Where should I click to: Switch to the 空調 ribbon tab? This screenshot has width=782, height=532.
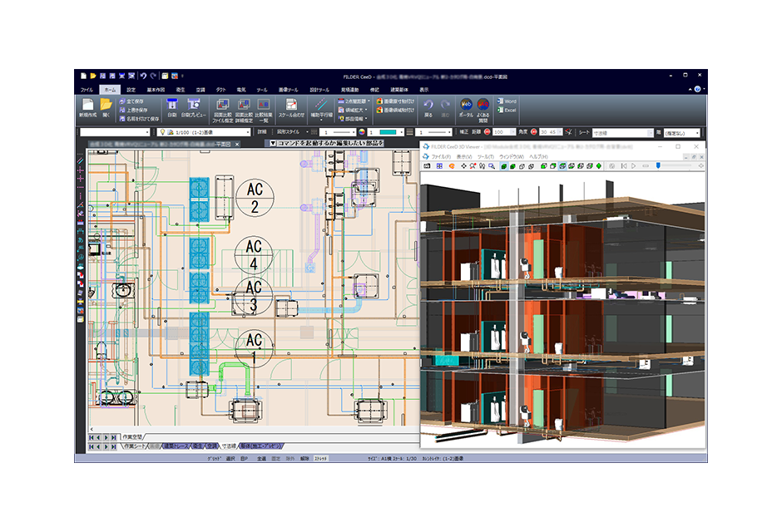coord(200,89)
